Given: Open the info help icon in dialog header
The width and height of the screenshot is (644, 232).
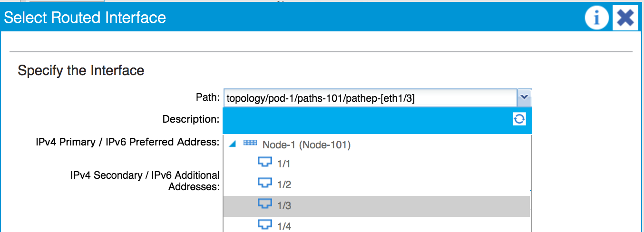Looking at the screenshot, I should tap(597, 18).
